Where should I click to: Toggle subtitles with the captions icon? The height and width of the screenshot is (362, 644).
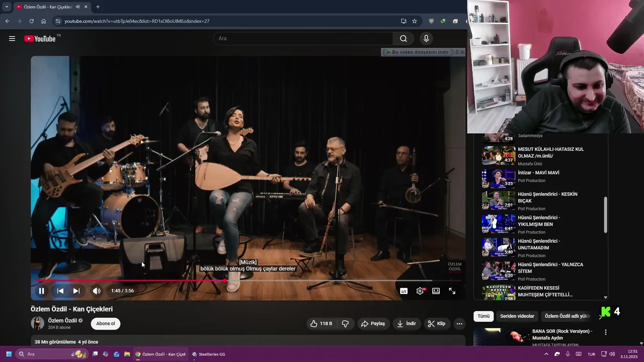pos(404,291)
